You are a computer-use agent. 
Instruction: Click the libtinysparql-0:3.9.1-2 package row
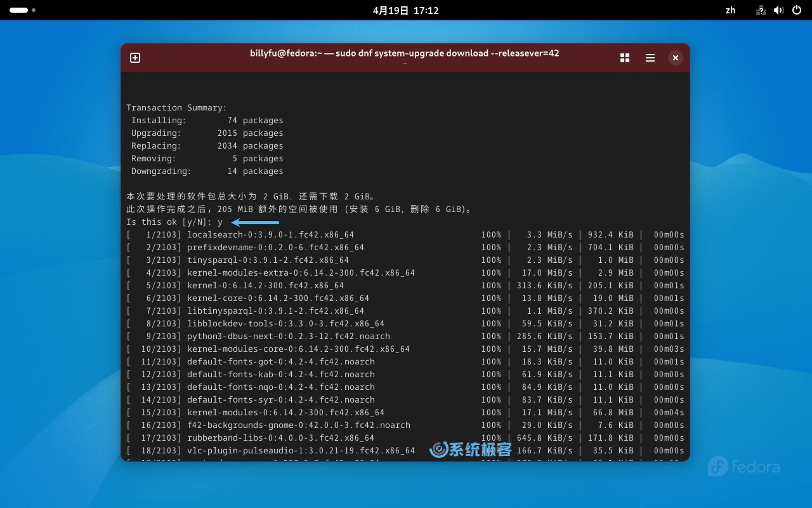coord(405,311)
